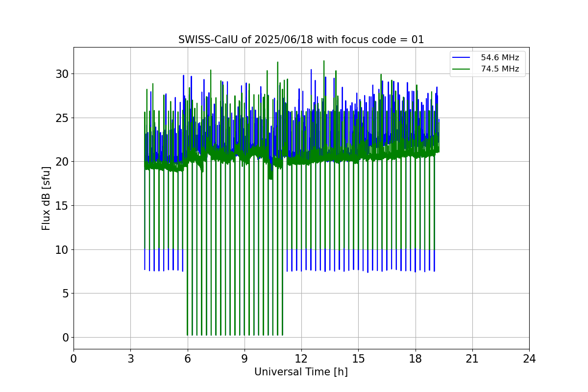Click y-axis tick label 20
Screen dimensions: 588x392
pyautogui.click(x=62, y=162)
